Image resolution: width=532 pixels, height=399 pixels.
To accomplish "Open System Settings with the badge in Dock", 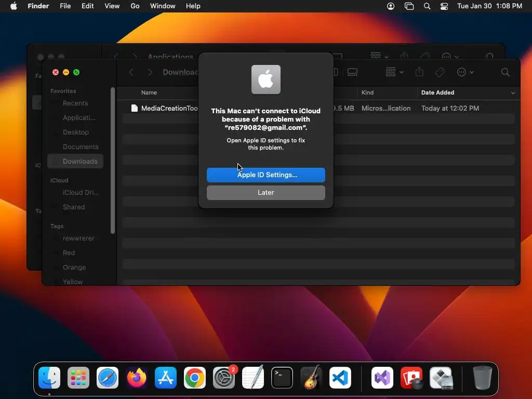I will click(x=224, y=378).
